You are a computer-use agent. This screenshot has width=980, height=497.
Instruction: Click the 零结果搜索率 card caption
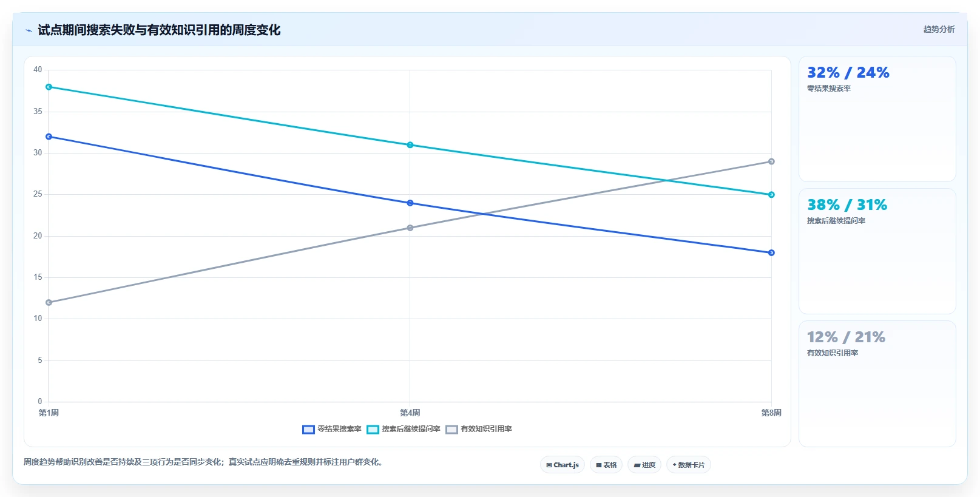[x=829, y=89]
